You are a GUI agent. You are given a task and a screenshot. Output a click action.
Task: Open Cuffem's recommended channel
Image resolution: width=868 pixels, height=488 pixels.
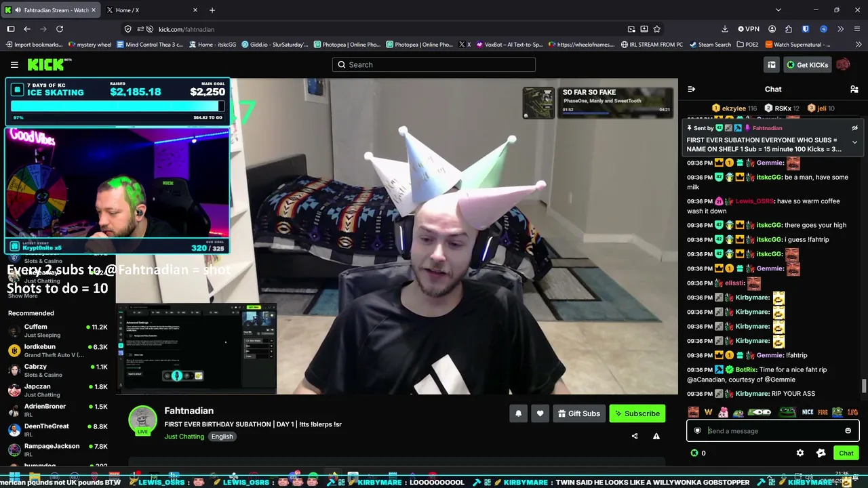coord(58,331)
